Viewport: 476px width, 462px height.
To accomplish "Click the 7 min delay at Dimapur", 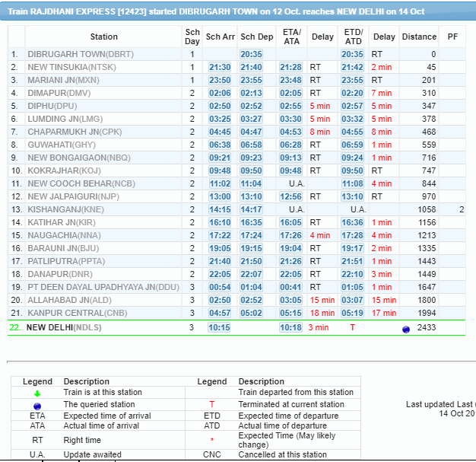I will [x=382, y=93].
